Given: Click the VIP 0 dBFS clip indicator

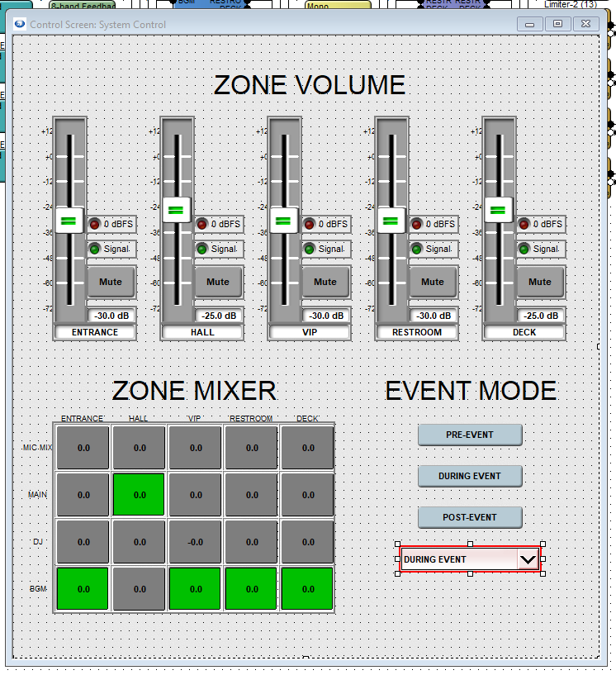Looking at the screenshot, I should (x=309, y=224).
